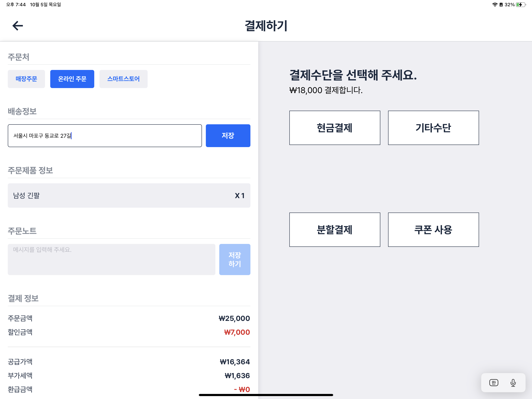Screen dimensions: 532x399
Task: Tap the status bar clock
Action: (16, 4)
